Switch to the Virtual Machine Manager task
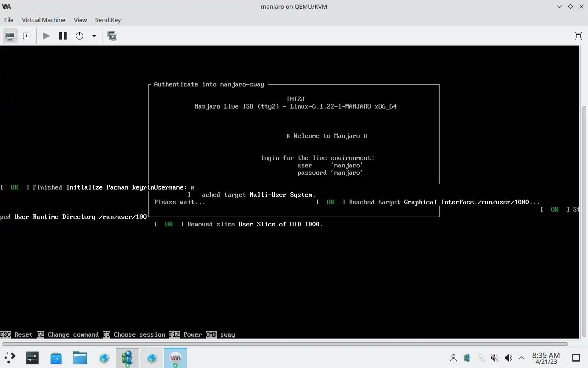588x368 pixels. point(128,357)
